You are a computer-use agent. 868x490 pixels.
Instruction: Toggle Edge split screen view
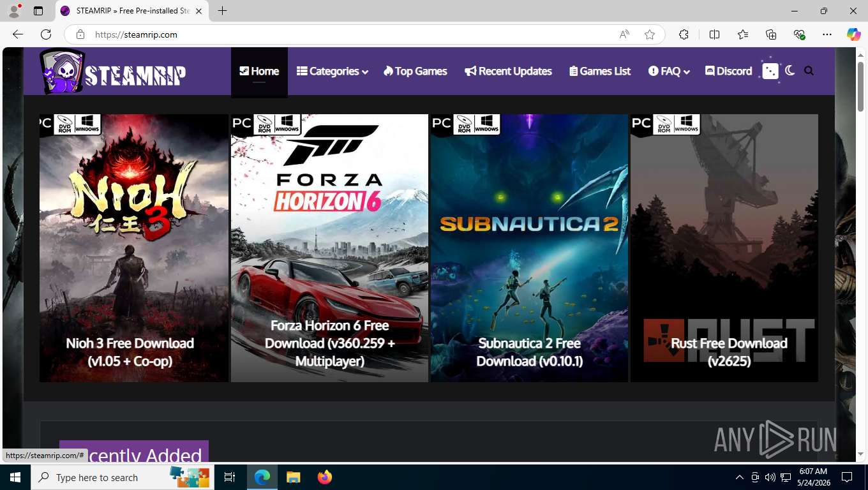click(714, 34)
